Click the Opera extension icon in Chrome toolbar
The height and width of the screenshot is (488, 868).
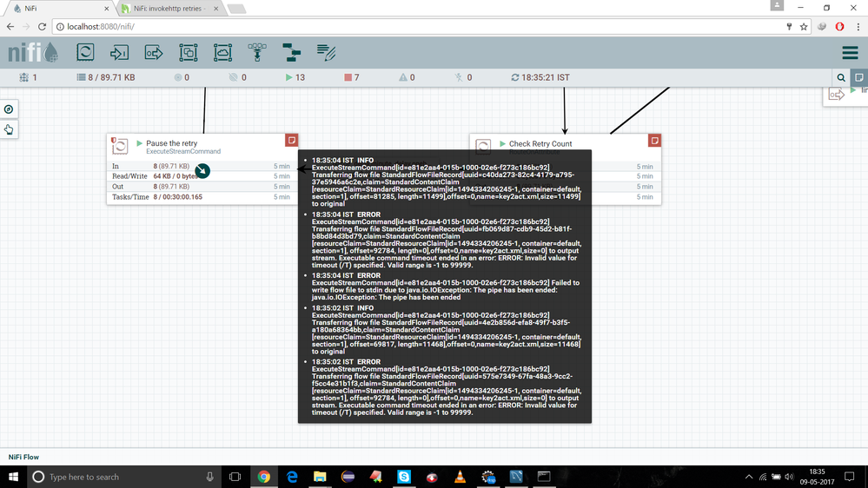coord(840,27)
